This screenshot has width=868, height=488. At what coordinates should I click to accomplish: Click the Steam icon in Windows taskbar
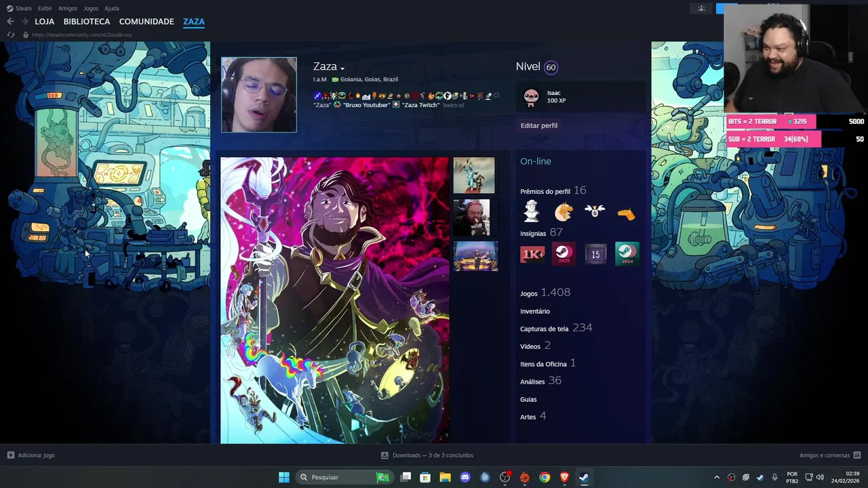pyautogui.click(x=584, y=477)
